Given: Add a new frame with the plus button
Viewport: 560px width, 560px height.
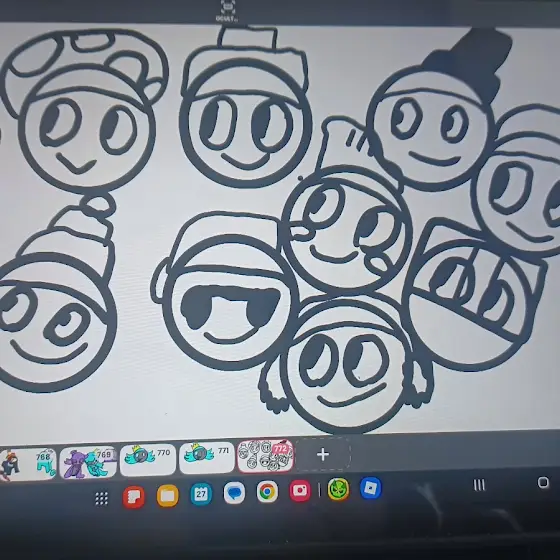Looking at the screenshot, I should coord(323,454).
